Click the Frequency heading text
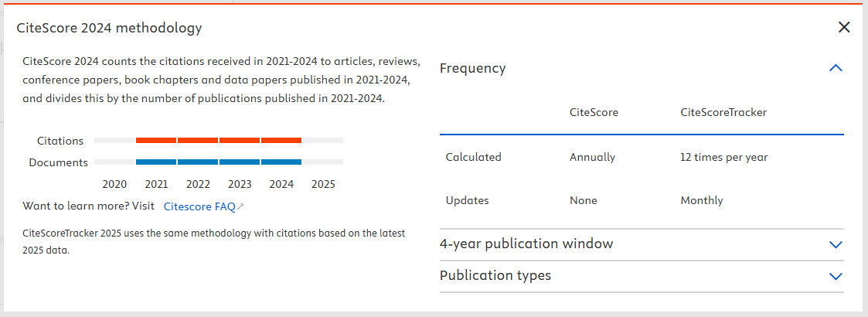 472,68
